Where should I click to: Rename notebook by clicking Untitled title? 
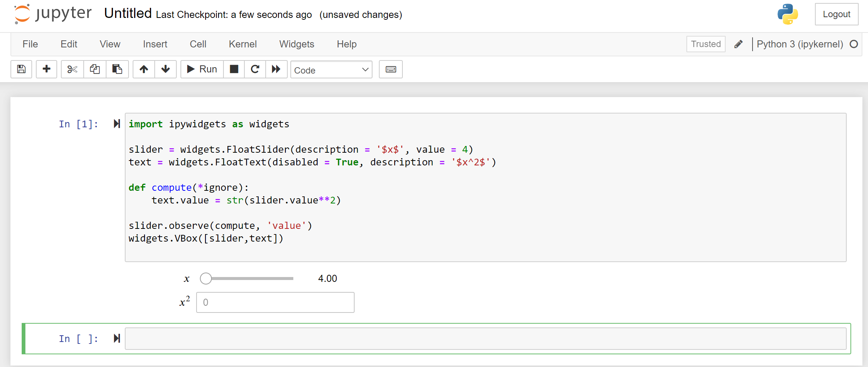pos(128,13)
